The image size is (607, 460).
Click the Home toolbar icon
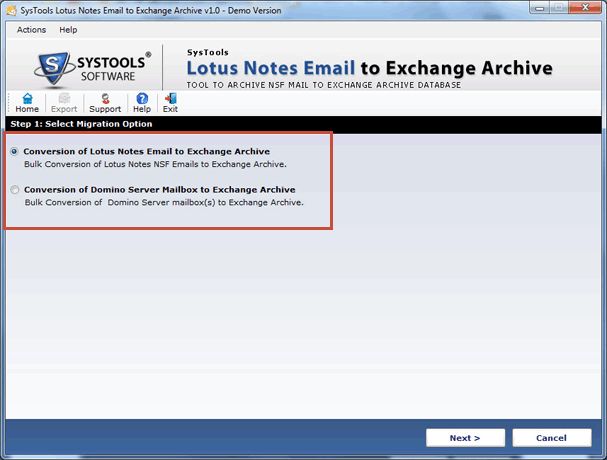click(27, 103)
